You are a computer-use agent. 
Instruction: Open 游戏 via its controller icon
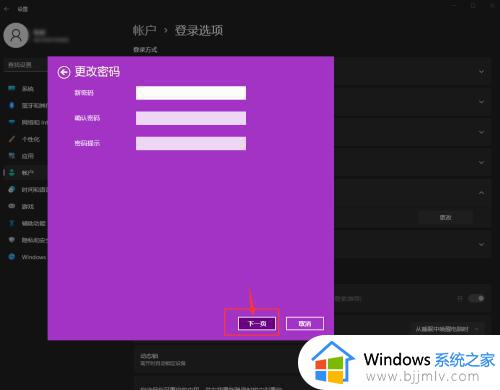pos(12,206)
